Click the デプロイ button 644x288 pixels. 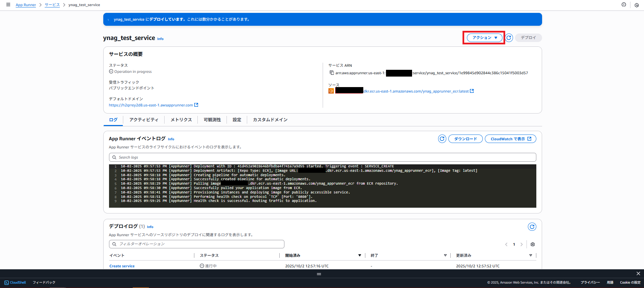pyautogui.click(x=528, y=38)
